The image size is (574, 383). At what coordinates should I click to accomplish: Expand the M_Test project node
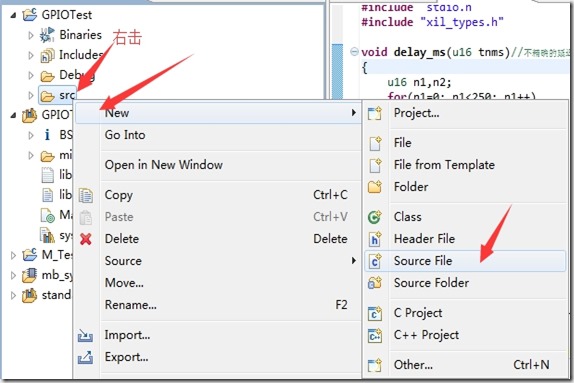[x=13, y=255]
